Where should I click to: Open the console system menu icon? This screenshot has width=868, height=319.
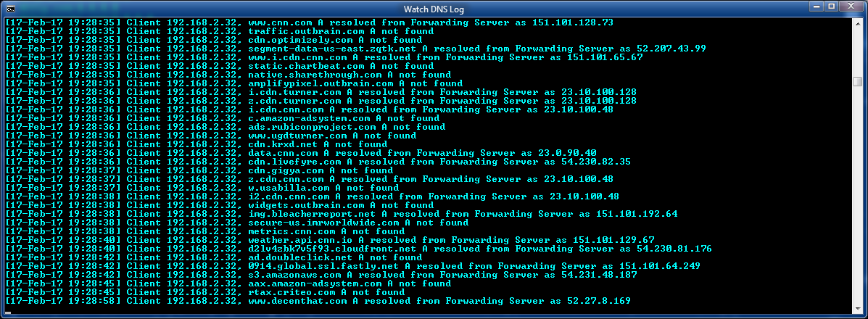click(9, 9)
